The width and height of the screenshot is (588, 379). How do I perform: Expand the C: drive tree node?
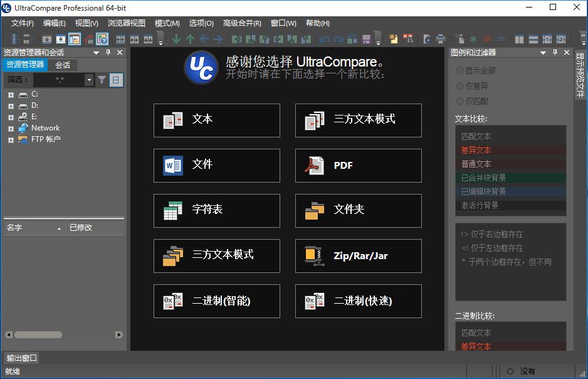pyautogui.click(x=11, y=95)
